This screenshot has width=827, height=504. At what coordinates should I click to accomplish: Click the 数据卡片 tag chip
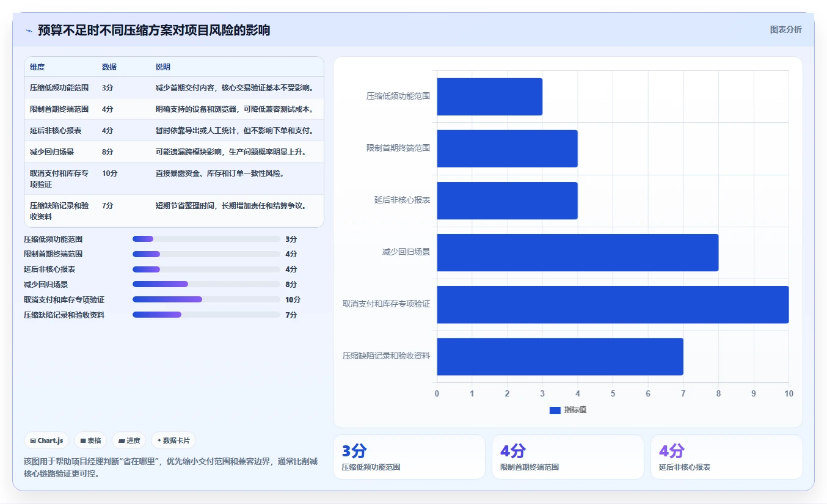point(173,440)
